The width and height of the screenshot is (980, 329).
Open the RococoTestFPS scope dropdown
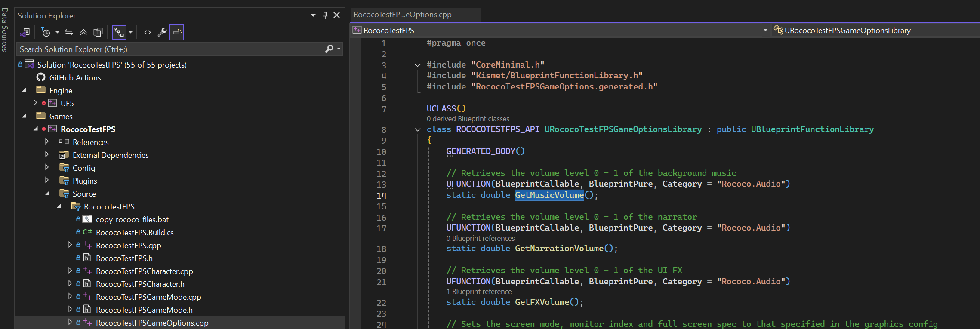point(765,31)
